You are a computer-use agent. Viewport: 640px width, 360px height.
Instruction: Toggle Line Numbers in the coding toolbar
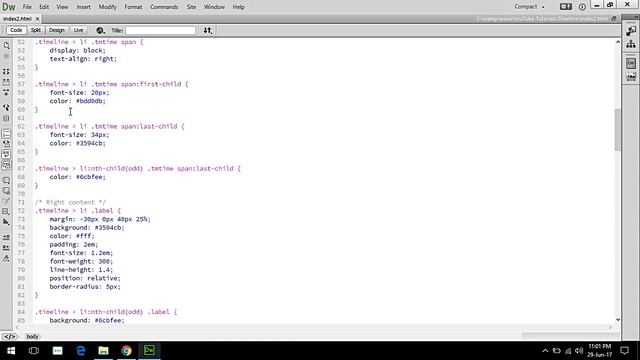pos(6,133)
